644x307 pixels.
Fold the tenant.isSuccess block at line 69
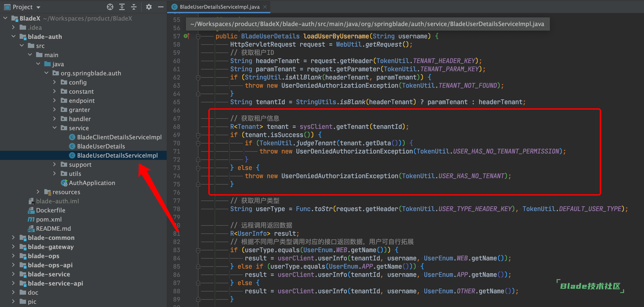coord(198,135)
